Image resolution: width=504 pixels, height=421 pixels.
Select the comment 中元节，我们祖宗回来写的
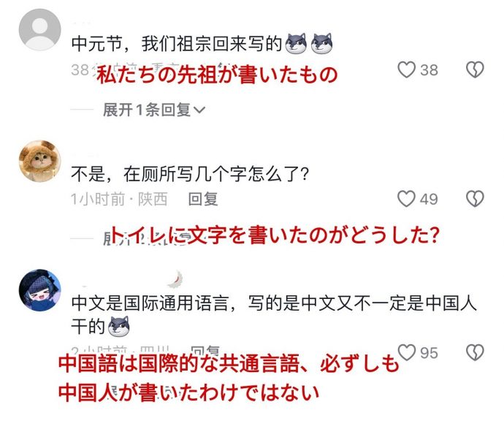177,43
